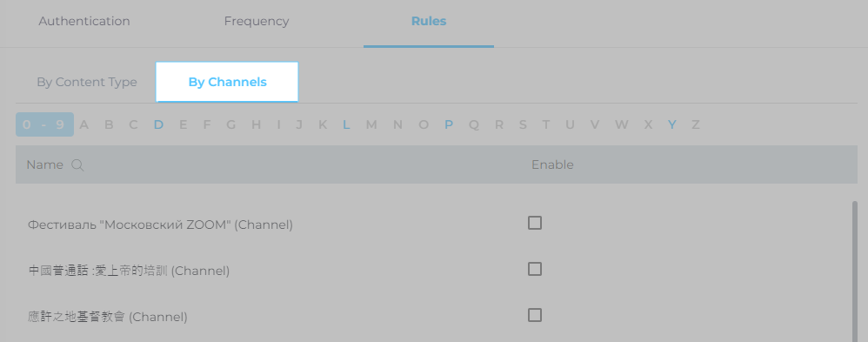Filter channels by letter Z
This screenshot has width=868, height=342.
click(x=695, y=124)
